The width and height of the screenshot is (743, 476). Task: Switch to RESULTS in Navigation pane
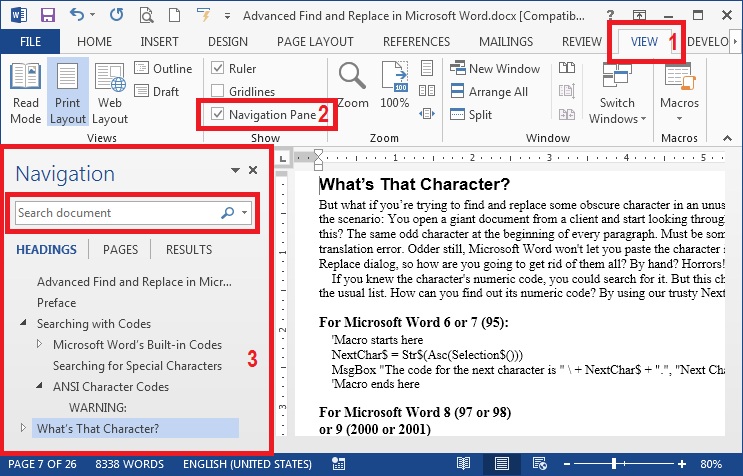click(x=189, y=250)
